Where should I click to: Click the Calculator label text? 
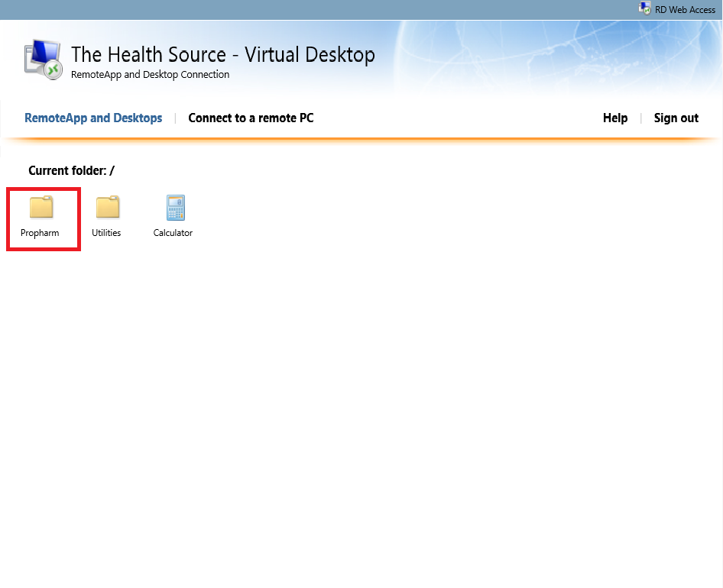[x=173, y=233]
